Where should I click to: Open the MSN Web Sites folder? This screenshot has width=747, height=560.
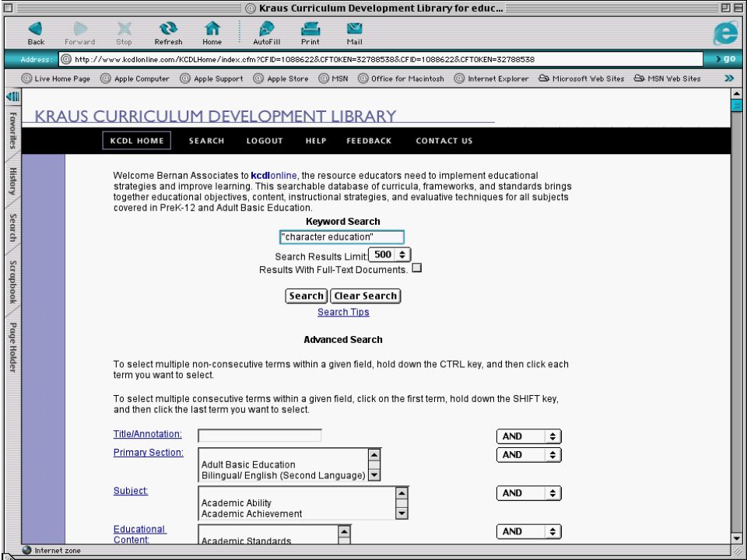[x=667, y=79]
